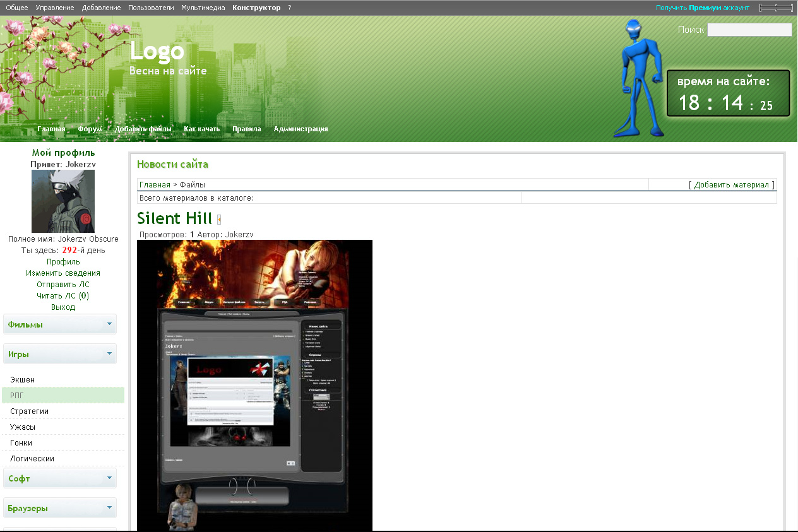Click the user avatar image
This screenshot has height=532, width=798.
pos(63,201)
